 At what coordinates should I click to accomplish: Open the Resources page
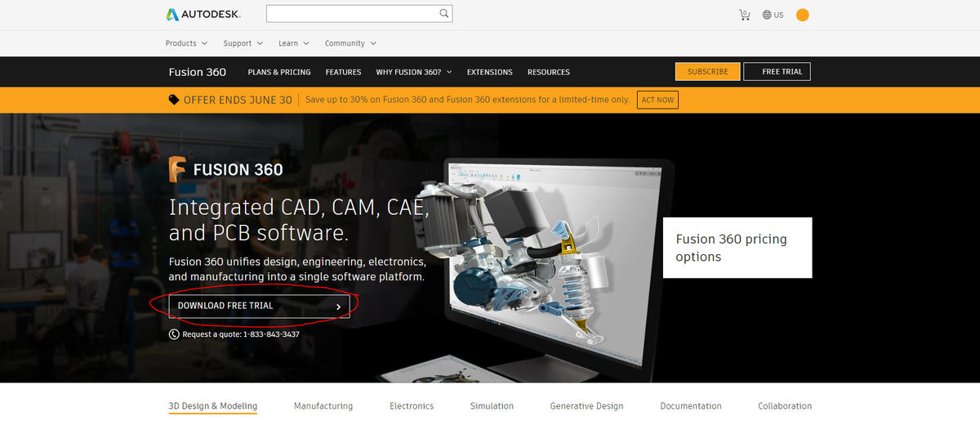coord(549,72)
